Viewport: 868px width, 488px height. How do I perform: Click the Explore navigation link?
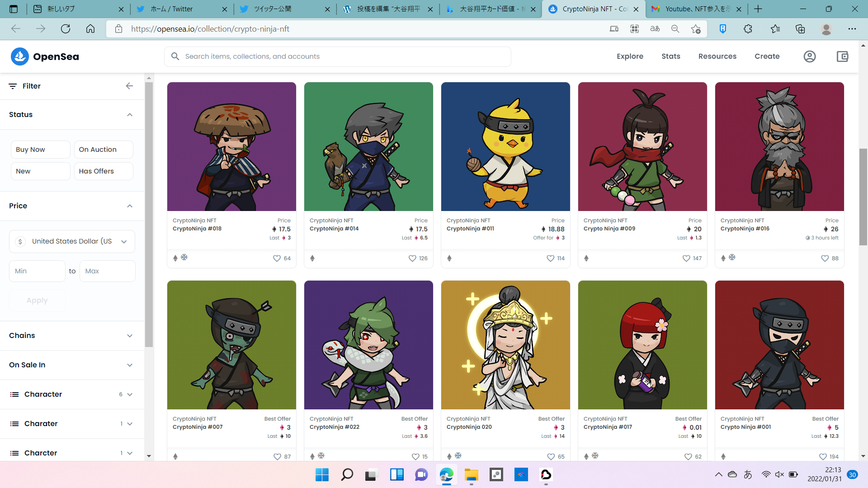(630, 56)
